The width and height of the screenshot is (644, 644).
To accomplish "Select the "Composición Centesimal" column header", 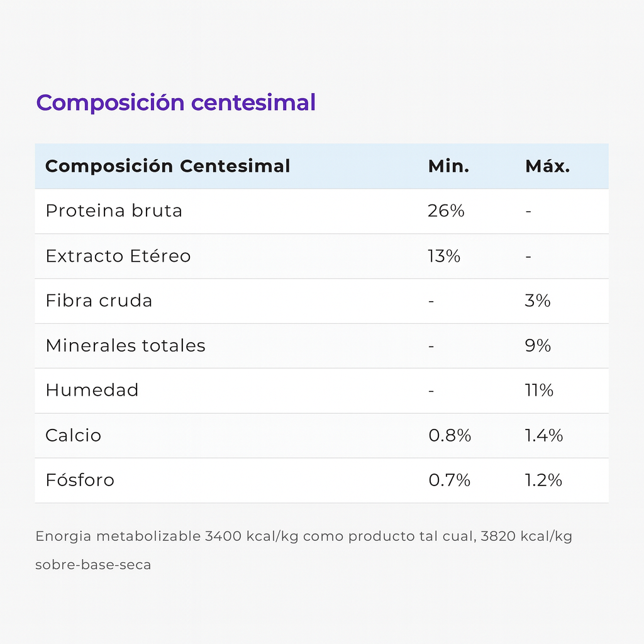I will [167, 166].
